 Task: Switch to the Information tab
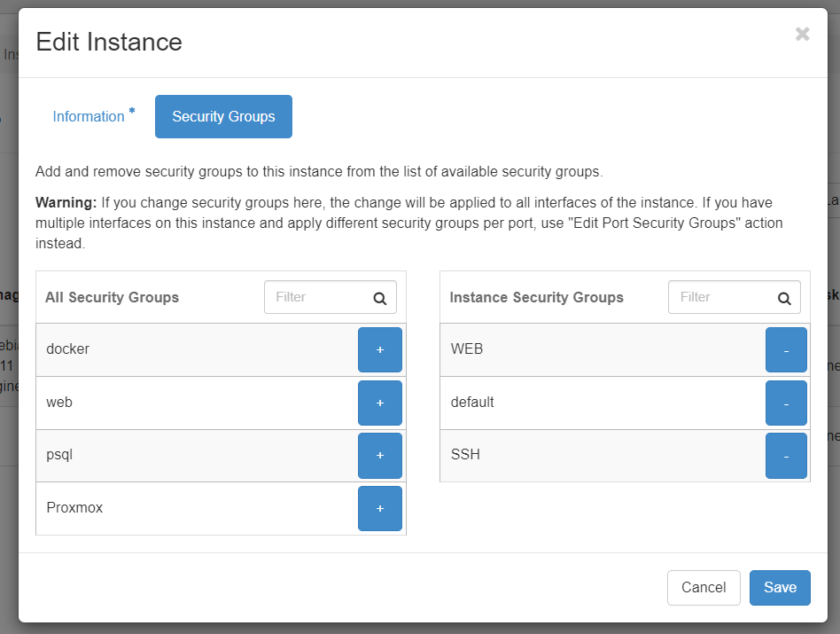(x=89, y=117)
